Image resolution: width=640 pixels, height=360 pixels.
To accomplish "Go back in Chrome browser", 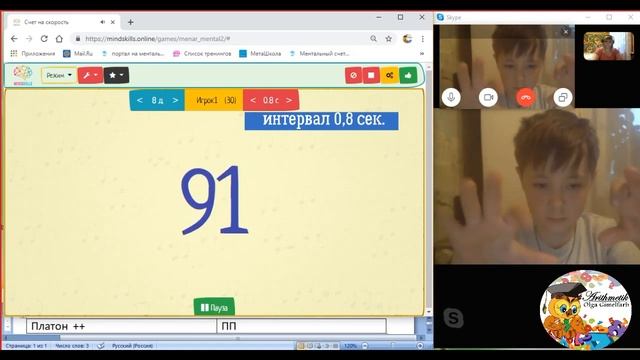I will point(14,39).
